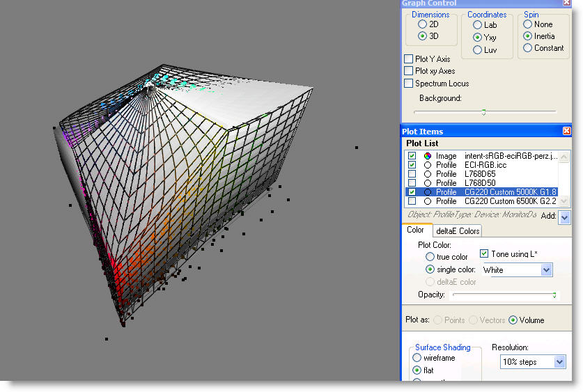Enable the Spectrum Locus checkbox
583x392 pixels.
point(409,84)
